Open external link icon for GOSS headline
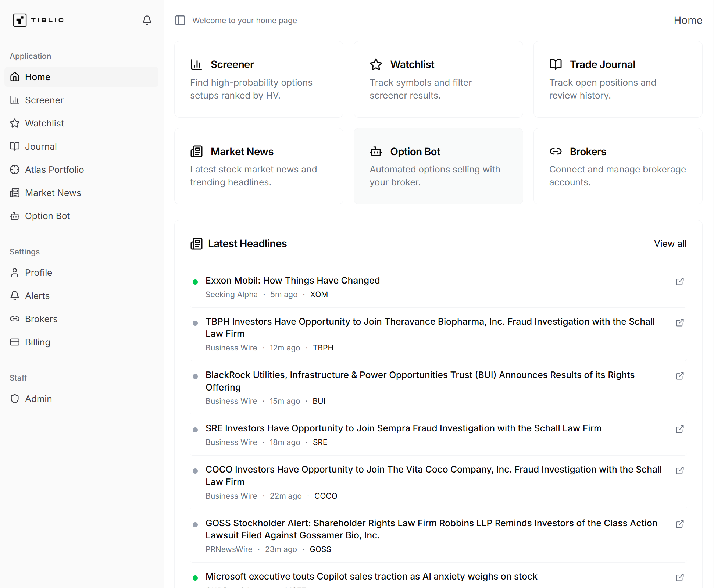The height and width of the screenshot is (588, 714). 679,524
